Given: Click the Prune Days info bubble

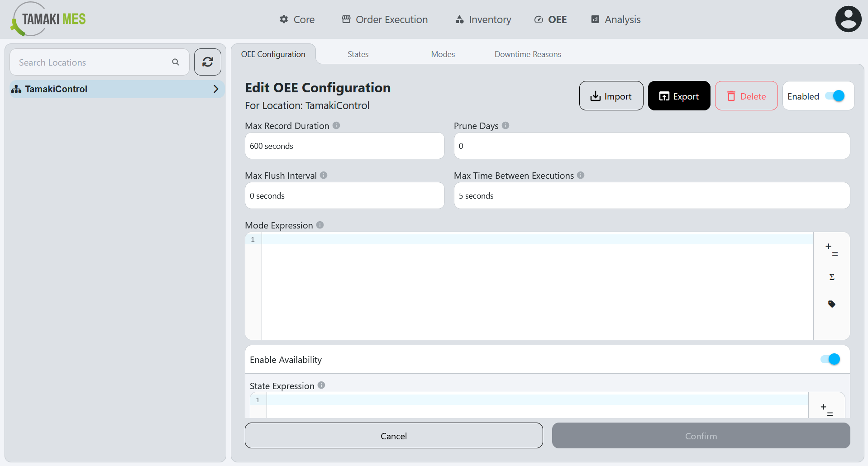Looking at the screenshot, I should click(506, 125).
